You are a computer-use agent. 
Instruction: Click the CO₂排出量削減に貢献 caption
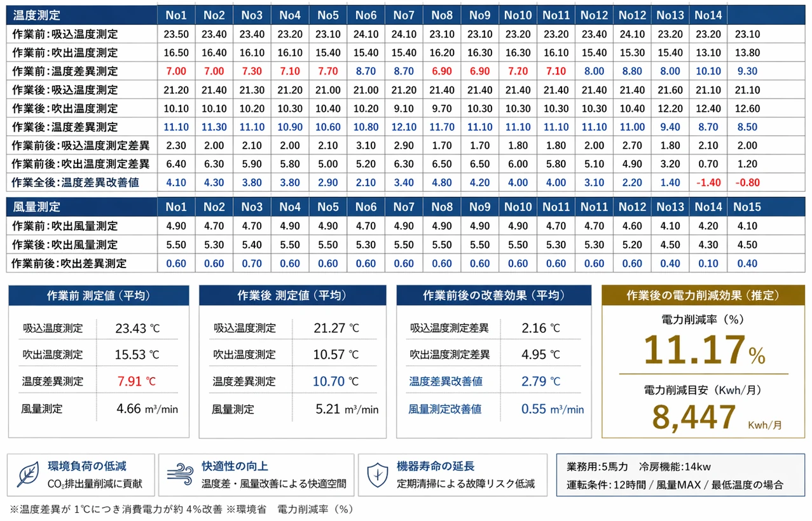[x=95, y=484]
